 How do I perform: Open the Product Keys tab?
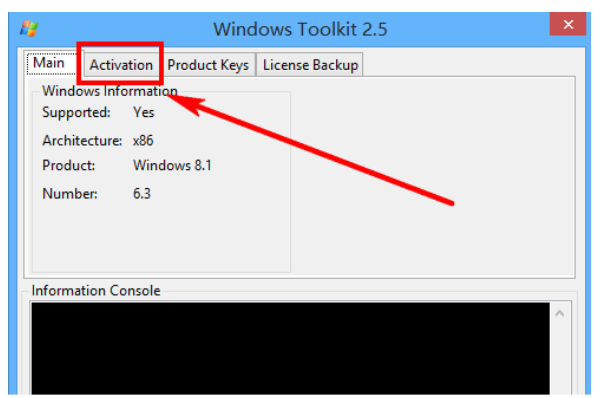click(208, 65)
